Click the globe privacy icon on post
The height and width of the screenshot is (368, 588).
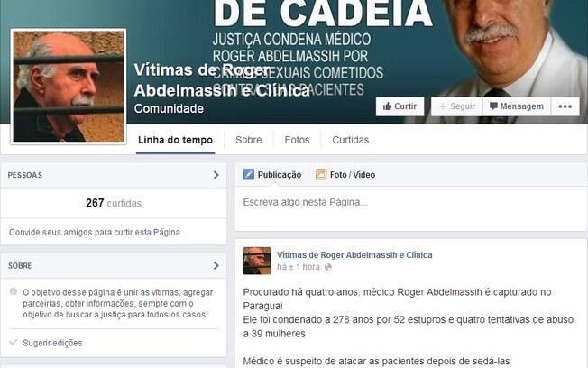(328, 267)
